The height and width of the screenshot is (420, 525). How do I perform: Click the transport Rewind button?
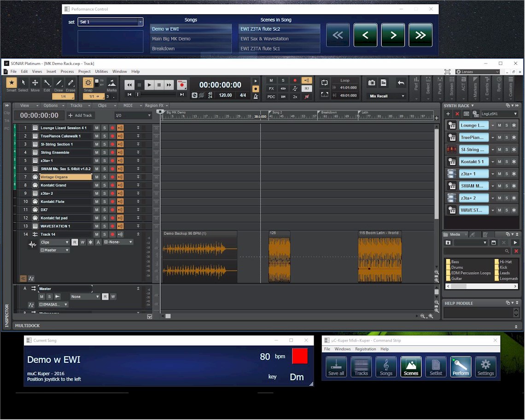pos(129,85)
